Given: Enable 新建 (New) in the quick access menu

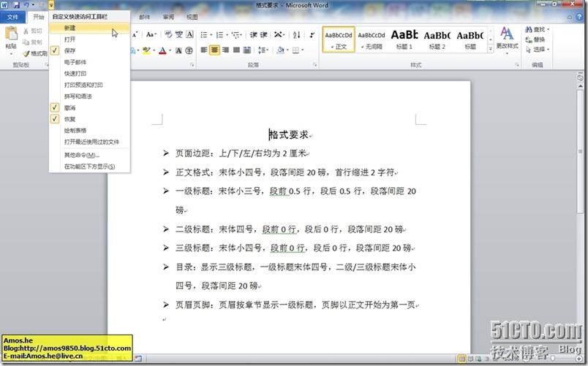Looking at the screenshot, I should coord(90,28).
